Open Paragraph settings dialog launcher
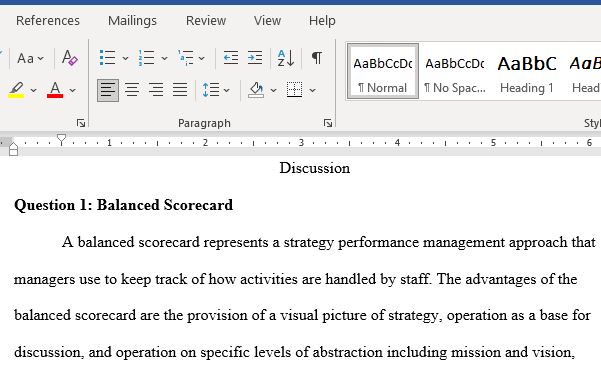This screenshot has height=366, width=601. [x=328, y=123]
